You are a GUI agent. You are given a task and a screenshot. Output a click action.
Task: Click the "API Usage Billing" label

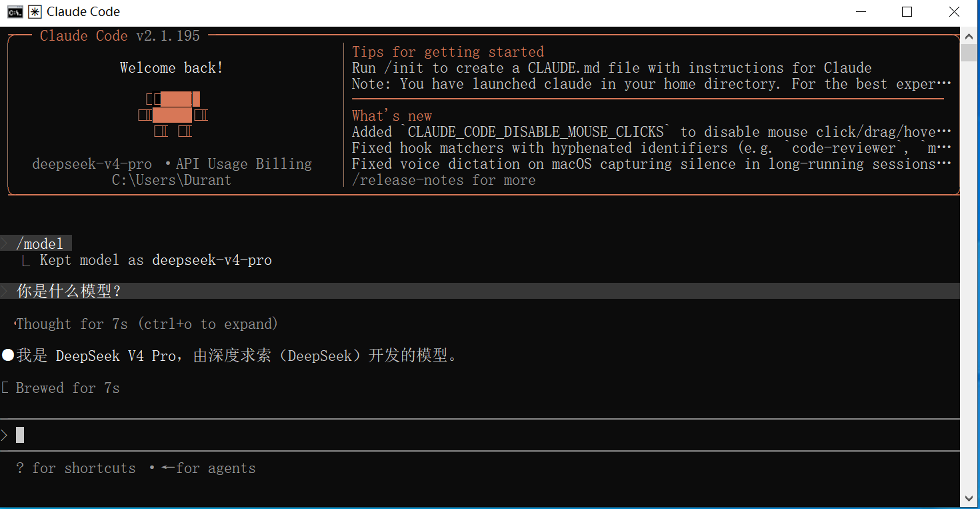tap(244, 164)
